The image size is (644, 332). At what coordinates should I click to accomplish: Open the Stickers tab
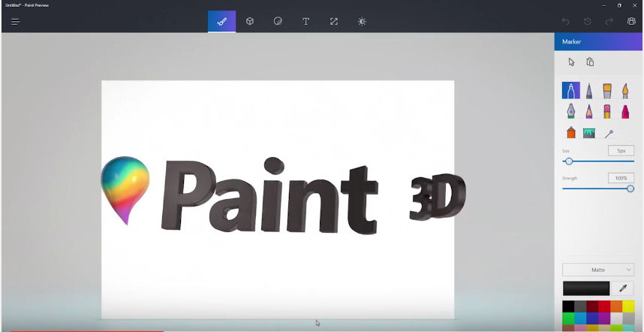[x=278, y=21]
